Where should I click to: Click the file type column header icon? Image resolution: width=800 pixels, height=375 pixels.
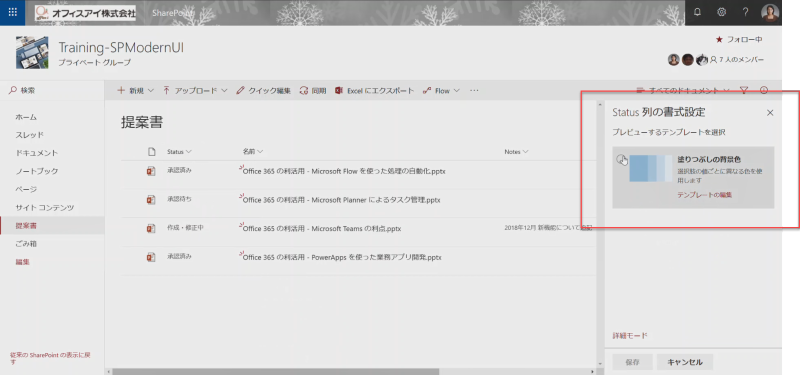pyautogui.click(x=151, y=152)
